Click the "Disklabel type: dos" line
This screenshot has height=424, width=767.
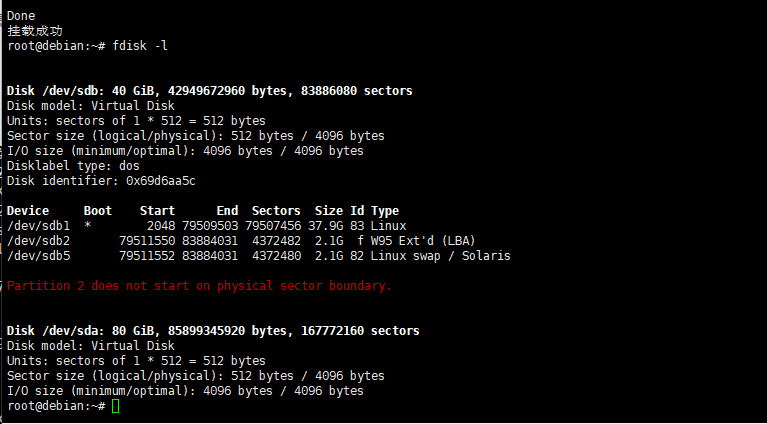pyautogui.click(x=74, y=166)
